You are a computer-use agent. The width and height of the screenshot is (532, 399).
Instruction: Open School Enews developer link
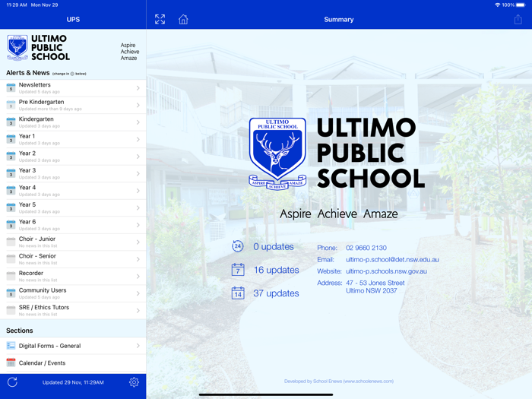[339, 381]
